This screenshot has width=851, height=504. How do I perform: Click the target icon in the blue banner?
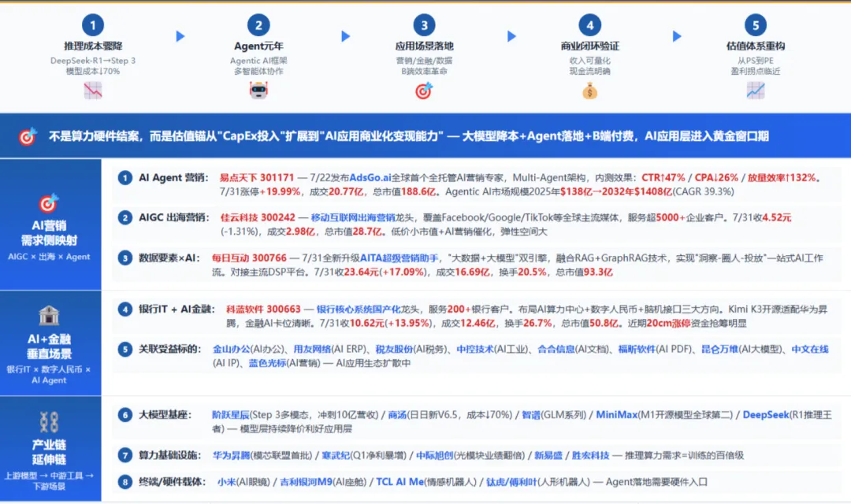(27, 136)
